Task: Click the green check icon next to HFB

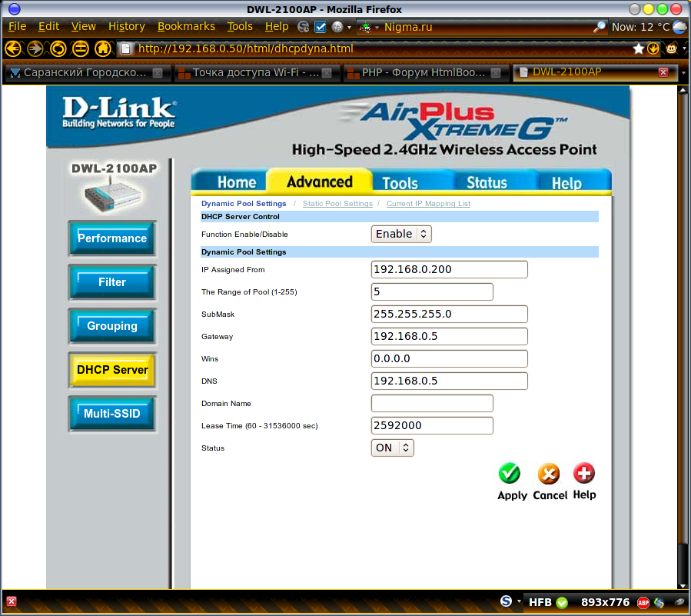Action: click(x=562, y=602)
